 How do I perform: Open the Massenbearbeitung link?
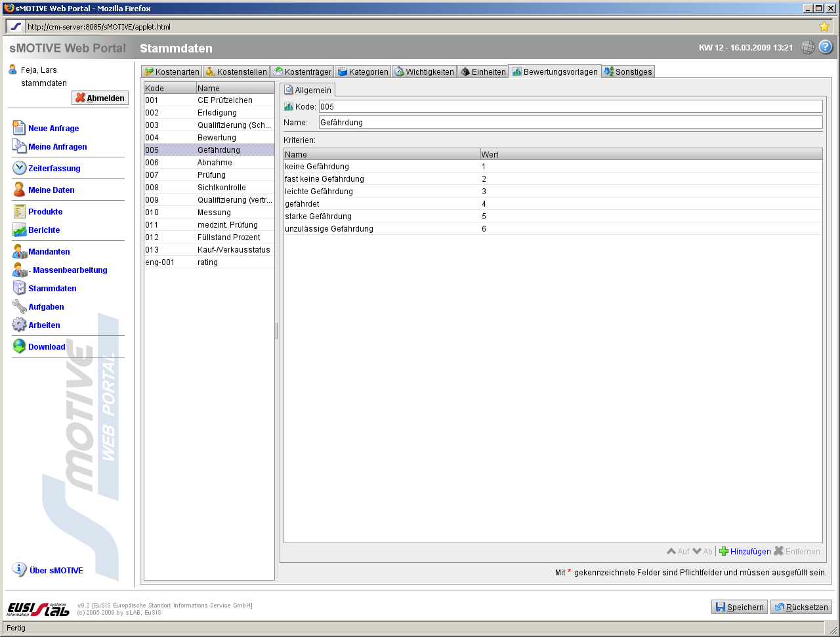[68, 270]
